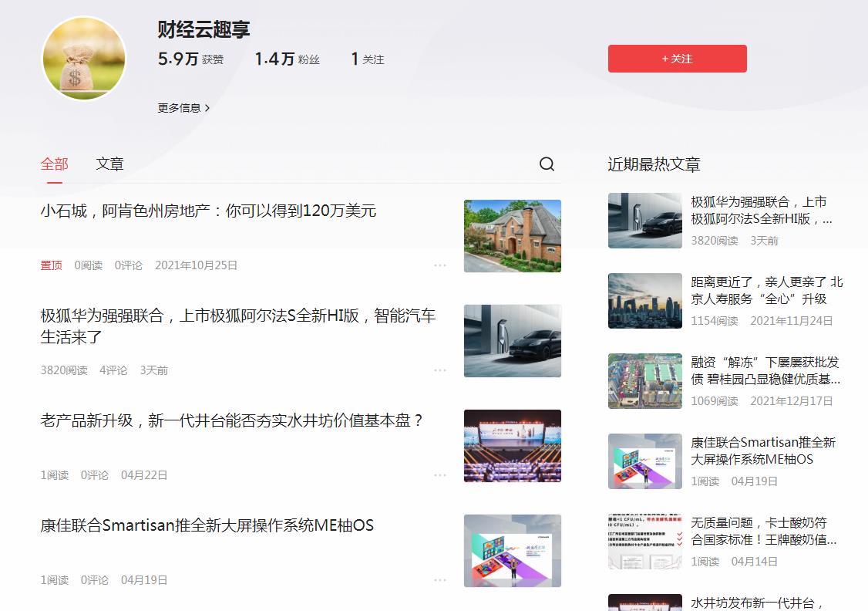Open article 老产品新升级，新一代井台 title
This screenshot has height=611, width=868.
tap(231, 420)
